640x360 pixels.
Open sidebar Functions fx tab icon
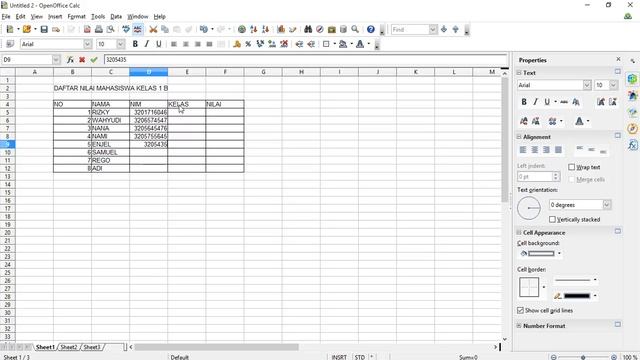633,145
